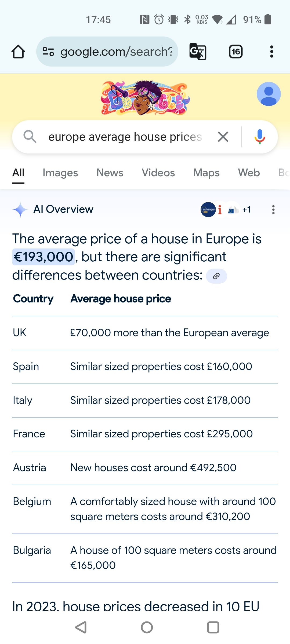Clear the search query with X
Viewport: 290px width, 644px height.
223,137
